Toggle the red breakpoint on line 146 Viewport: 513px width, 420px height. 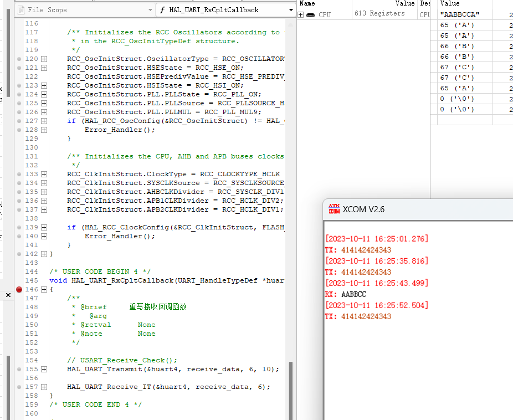point(19,289)
